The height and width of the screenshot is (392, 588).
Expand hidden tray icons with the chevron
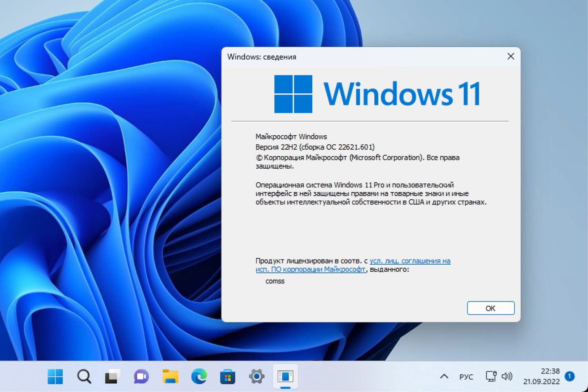443,376
